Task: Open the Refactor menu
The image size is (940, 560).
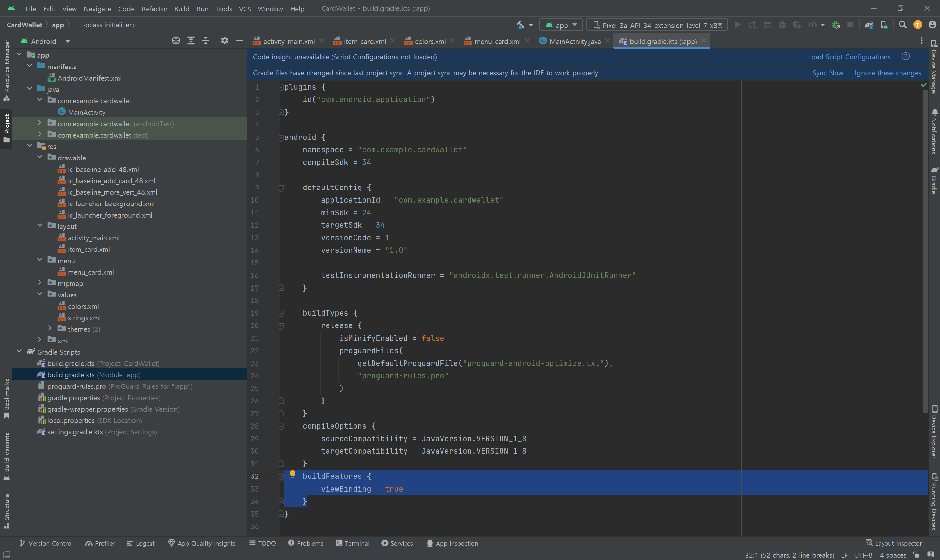Action: tap(154, 9)
